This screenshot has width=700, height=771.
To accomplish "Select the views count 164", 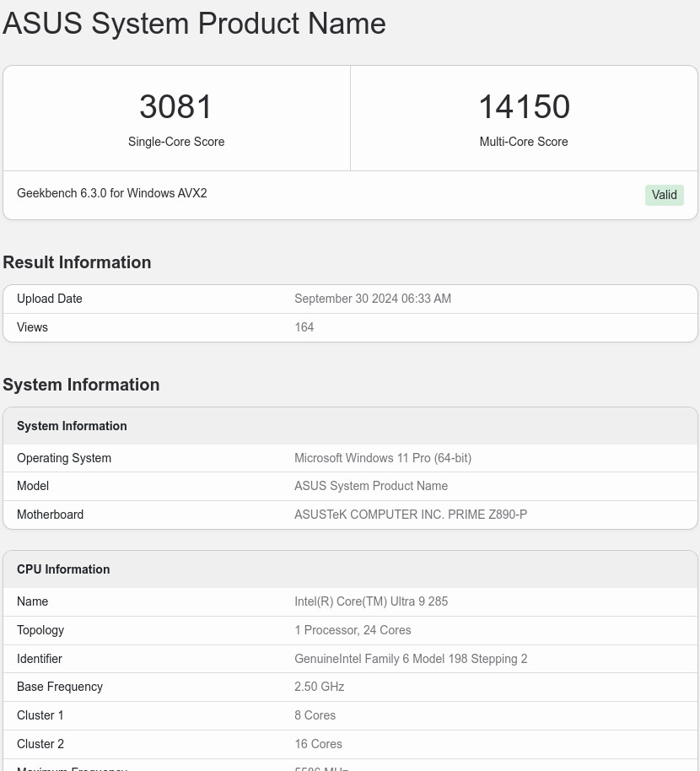I will tap(304, 327).
